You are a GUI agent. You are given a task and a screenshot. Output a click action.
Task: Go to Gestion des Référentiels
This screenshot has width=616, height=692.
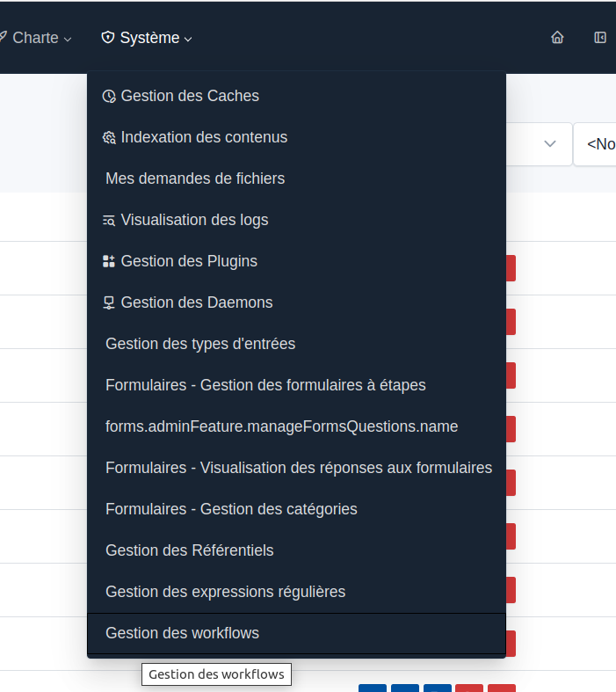pos(190,550)
